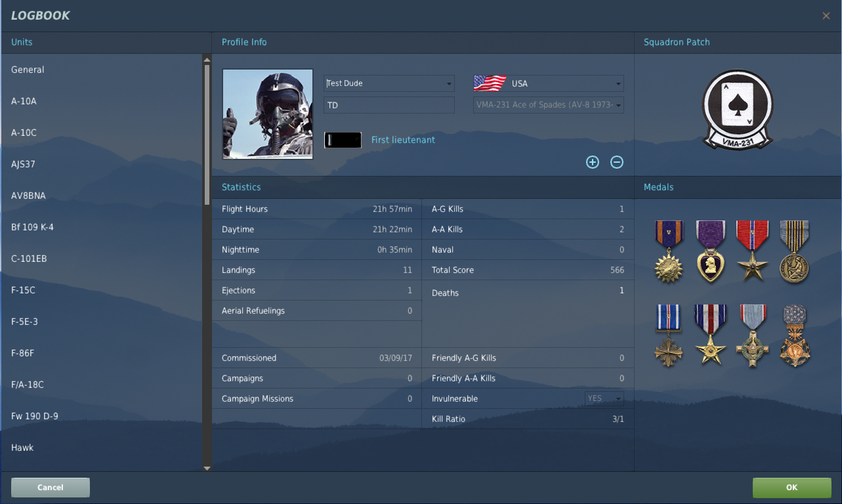Image resolution: width=842 pixels, height=504 pixels.
Task: Choose General in the Units list
Action: tap(28, 70)
